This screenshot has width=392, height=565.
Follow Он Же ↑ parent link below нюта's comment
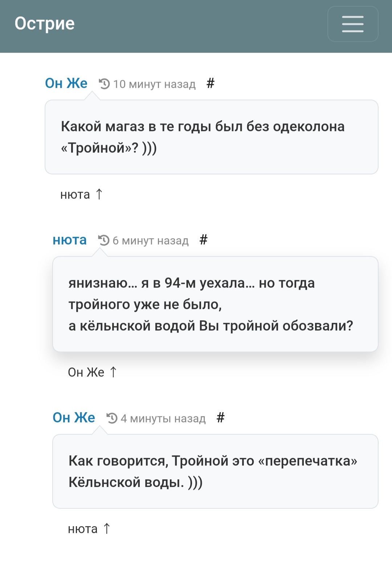(x=93, y=372)
